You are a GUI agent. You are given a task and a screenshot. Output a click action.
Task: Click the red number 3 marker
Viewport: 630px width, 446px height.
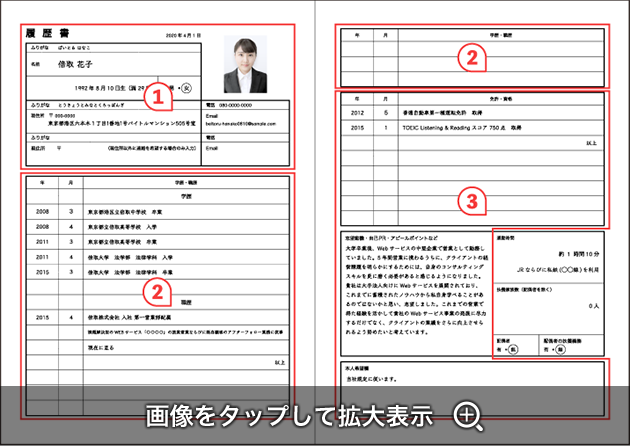pyautogui.click(x=468, y=203)
